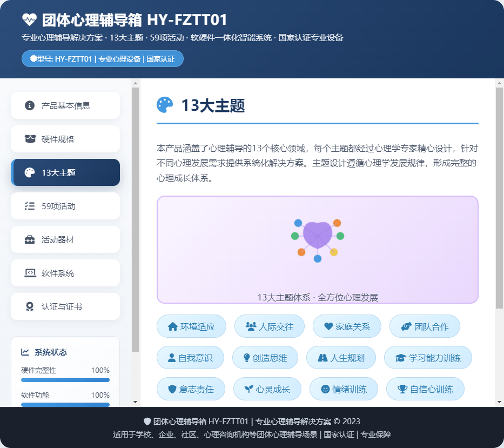
Task: Select the 环境适应 theme tag
Action: tap(191, 326)
